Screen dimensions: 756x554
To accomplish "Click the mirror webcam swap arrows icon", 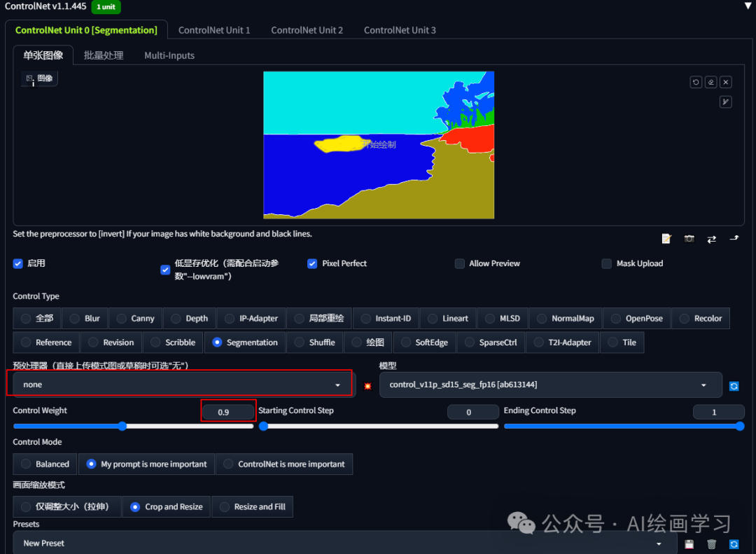I will 712,239.
